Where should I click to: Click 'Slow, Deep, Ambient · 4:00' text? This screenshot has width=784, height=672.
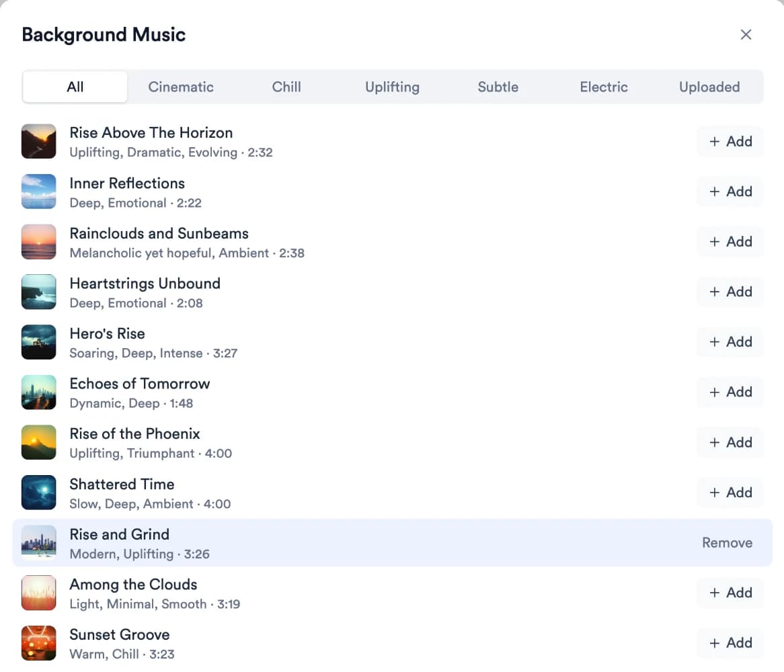150,503
